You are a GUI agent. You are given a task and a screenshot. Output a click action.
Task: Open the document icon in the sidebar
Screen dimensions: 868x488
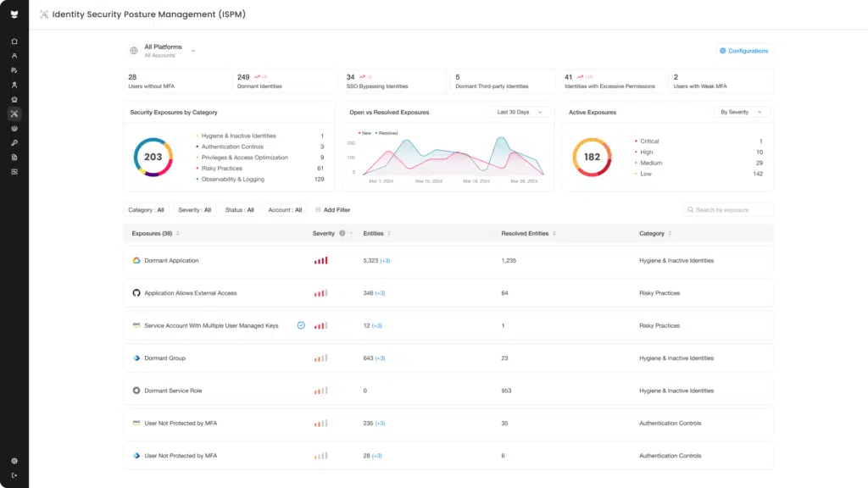click(x=14, y=157)
